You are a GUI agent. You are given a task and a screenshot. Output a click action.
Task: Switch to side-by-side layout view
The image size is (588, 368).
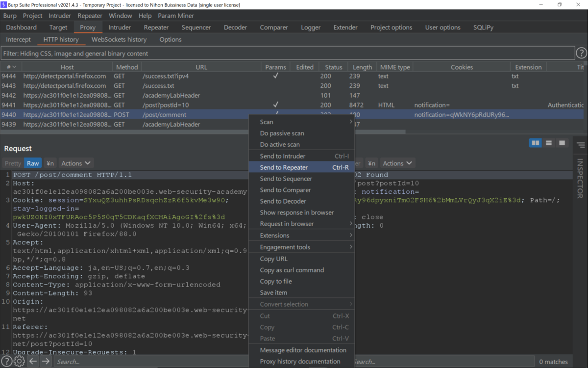pyautogui.click(x=536, y=143)
